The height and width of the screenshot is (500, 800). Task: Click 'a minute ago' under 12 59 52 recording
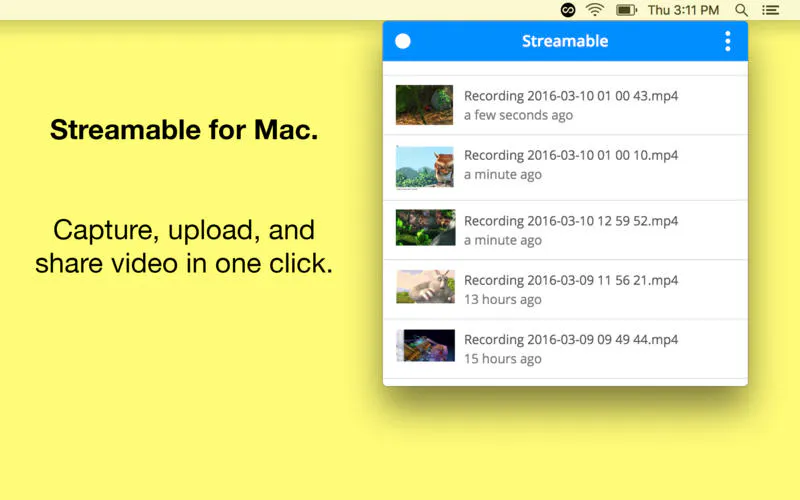(503, 240)
